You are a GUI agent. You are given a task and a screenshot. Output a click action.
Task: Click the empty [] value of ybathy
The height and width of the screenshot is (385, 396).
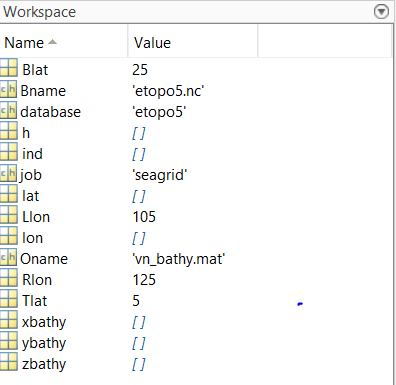point(139,343)
